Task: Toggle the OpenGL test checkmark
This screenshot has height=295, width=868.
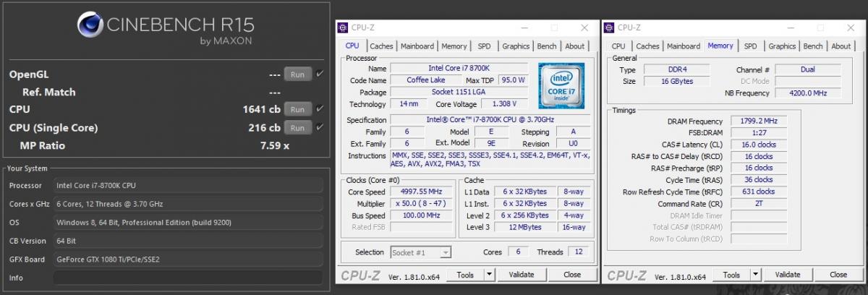Action: (x=320, y=74)
